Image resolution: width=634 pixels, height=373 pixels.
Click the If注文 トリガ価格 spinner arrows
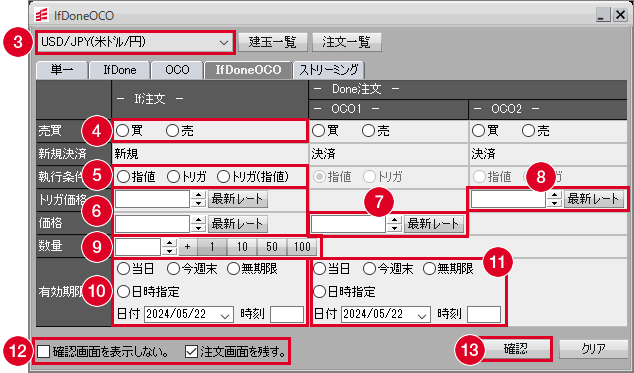click(199, 199)
